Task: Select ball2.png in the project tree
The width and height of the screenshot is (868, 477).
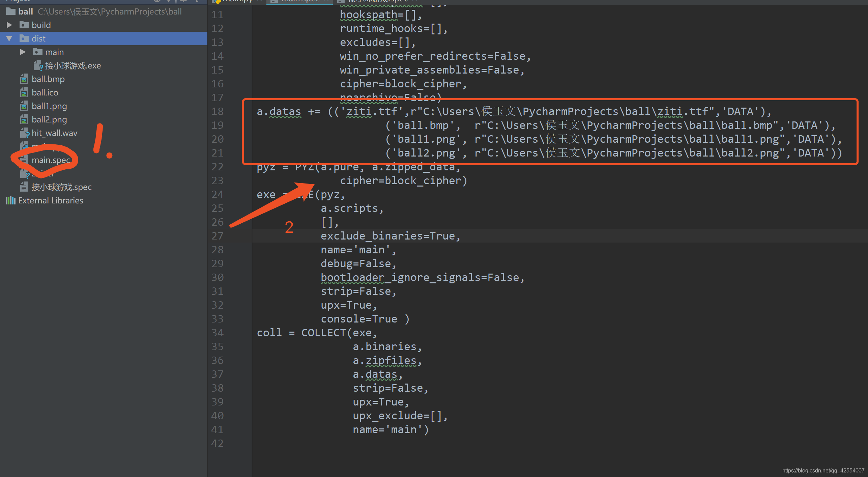Action: point(49,119)
